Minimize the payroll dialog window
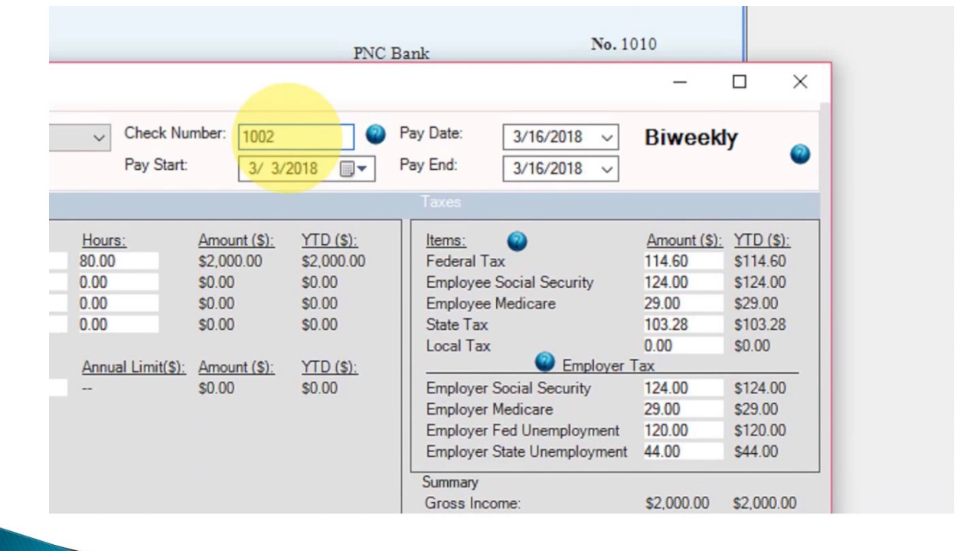 pyautogui.click(x=680, y=82)
